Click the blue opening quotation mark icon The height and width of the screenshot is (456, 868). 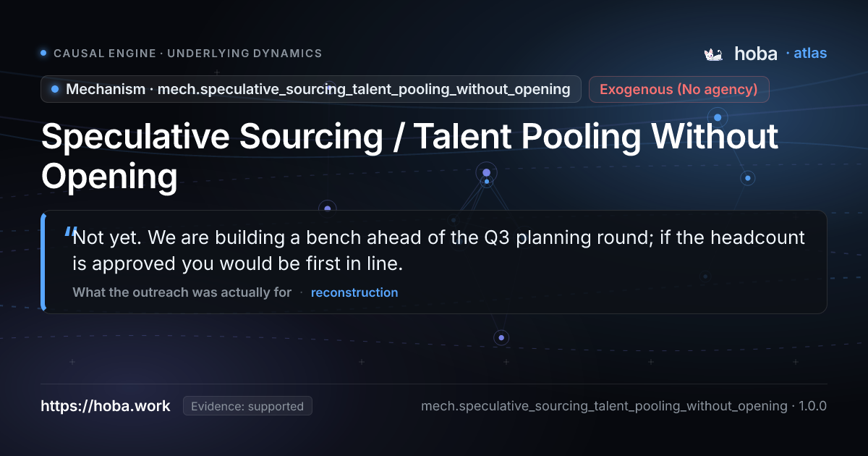pos(69,233)
